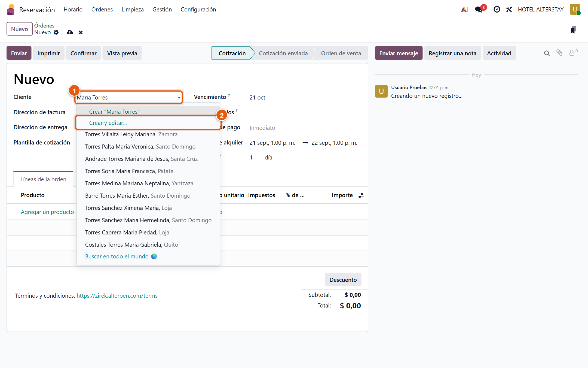Viewport: 588px width, 368px height.
Task: Click the Enviar button
Action: pyautogui.click(x=19, y=53)
